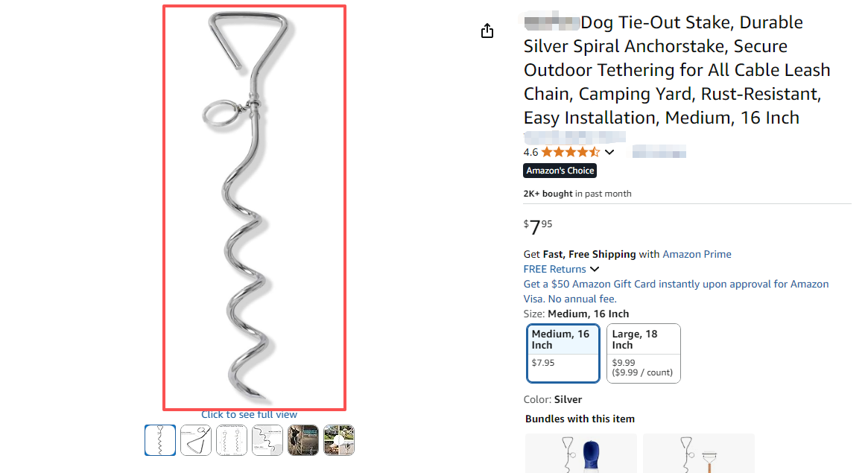This screenshot has height=473, width=868.
Task: Open the Amazon Prime link
Action: [697, 254]
